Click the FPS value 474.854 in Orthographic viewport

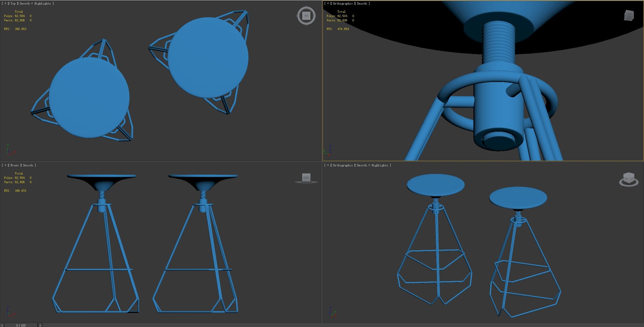[x=343, y=29]
